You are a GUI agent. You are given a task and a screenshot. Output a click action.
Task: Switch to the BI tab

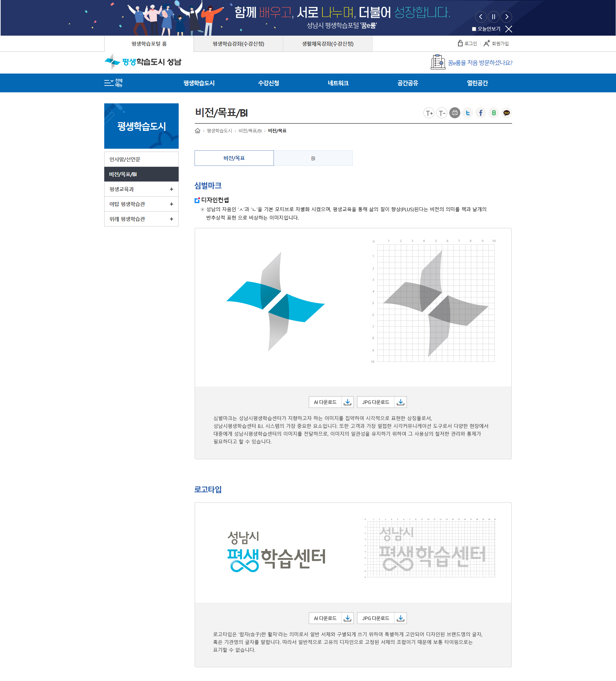(313, 158)
